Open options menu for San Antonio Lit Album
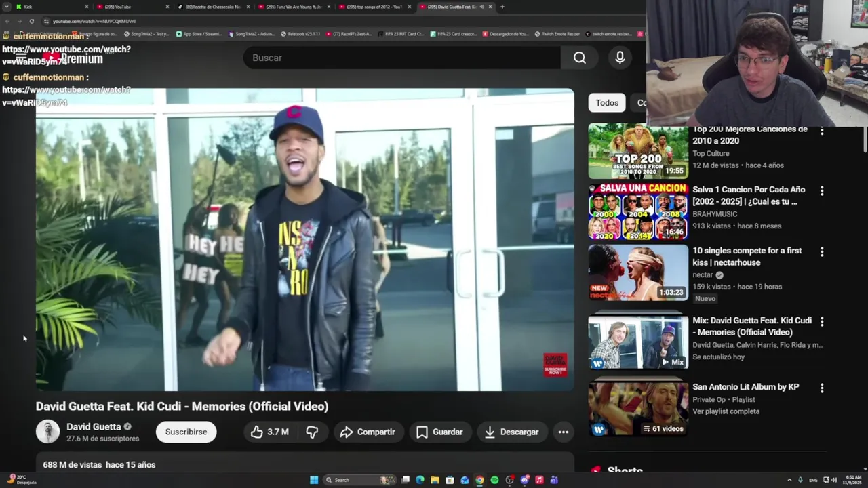The image size is (868, 488). [822, 388]
